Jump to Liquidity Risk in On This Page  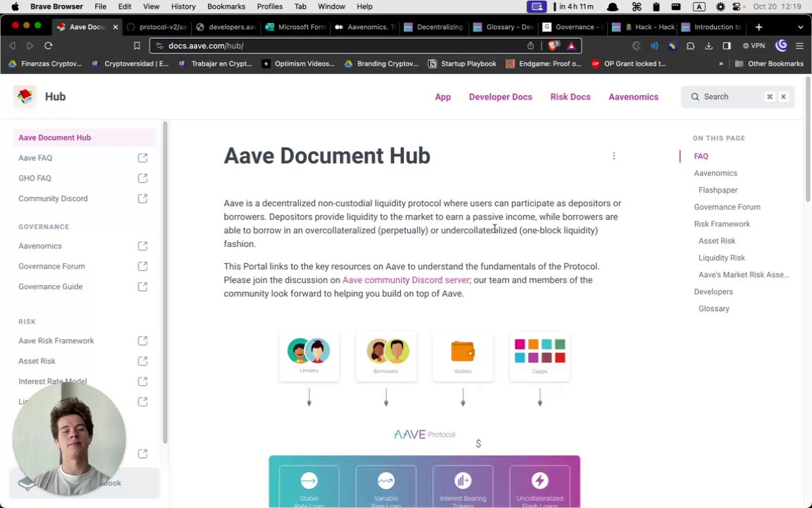[x=721, y=258]
